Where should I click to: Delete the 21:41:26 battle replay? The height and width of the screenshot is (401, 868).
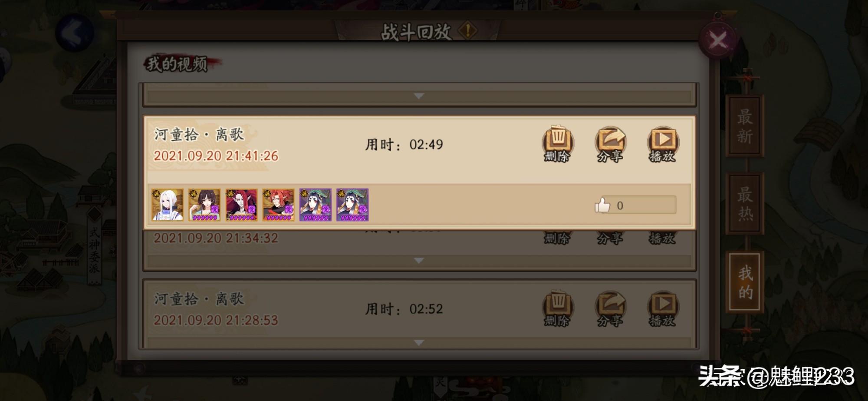pyautogui.click(x=557, y=144)
